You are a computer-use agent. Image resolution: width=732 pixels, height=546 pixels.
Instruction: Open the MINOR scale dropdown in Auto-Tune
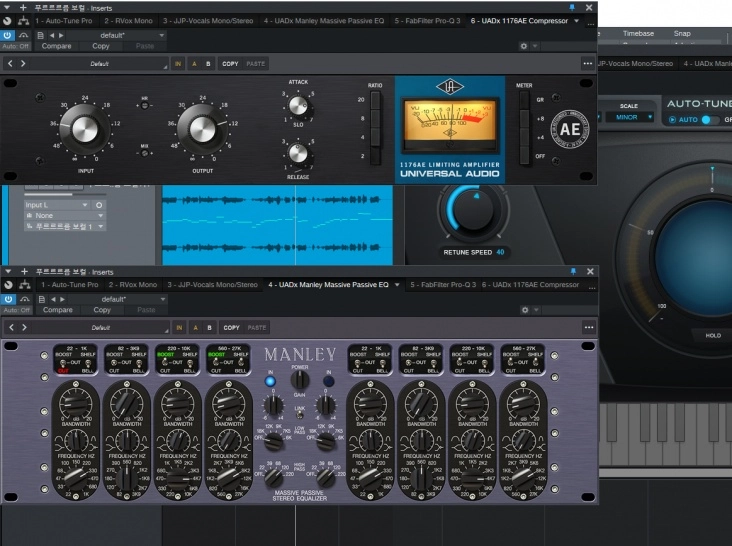(x=628, y=117)
